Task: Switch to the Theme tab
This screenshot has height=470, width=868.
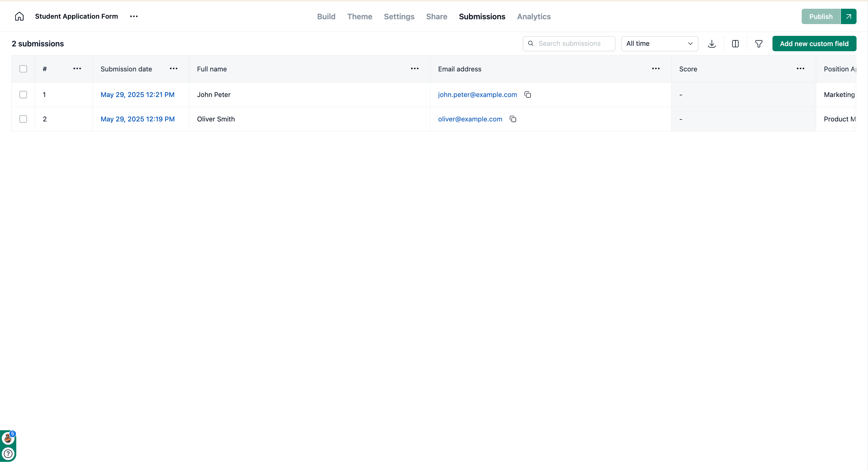Action: tap(360, 16)
